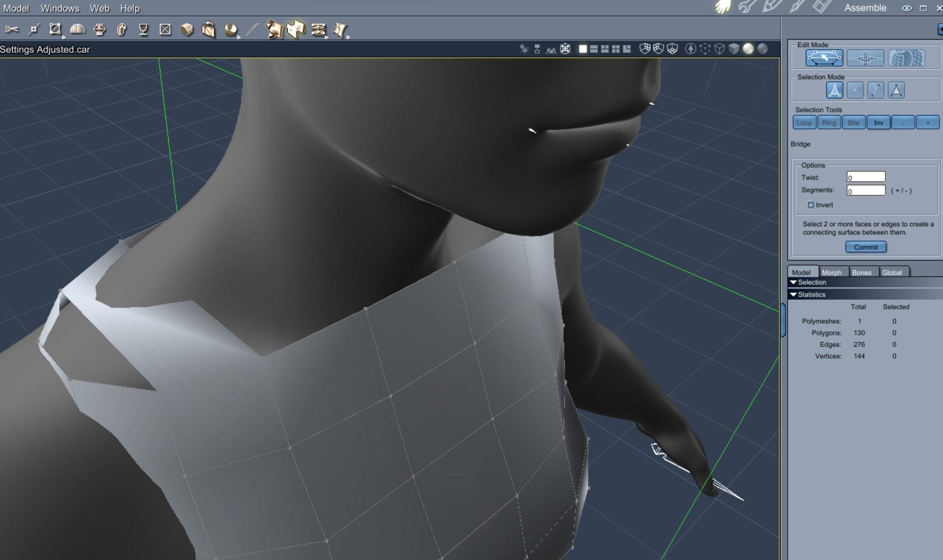Screen dimensions: 943x560
Task: Click the add point on edge tool
Action: click(33, 30)
